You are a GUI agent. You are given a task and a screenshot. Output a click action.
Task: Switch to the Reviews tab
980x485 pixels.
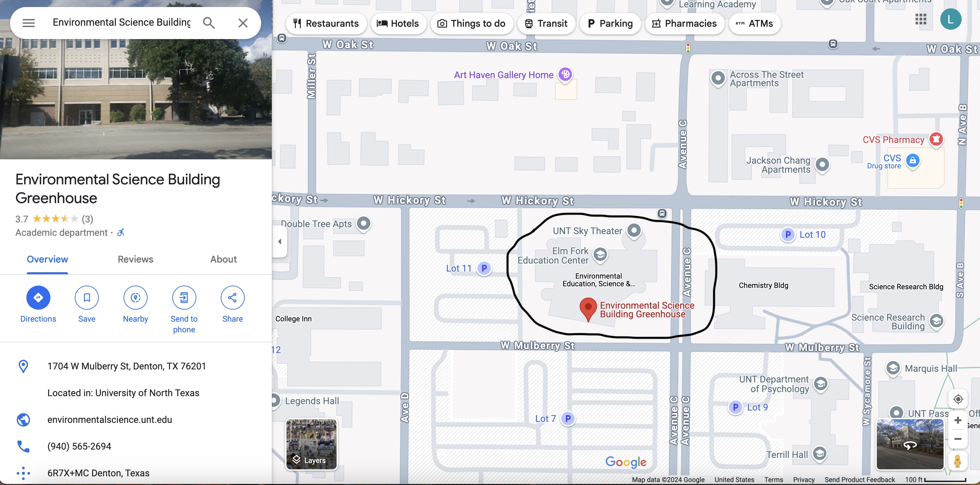(x=135, y=259)
